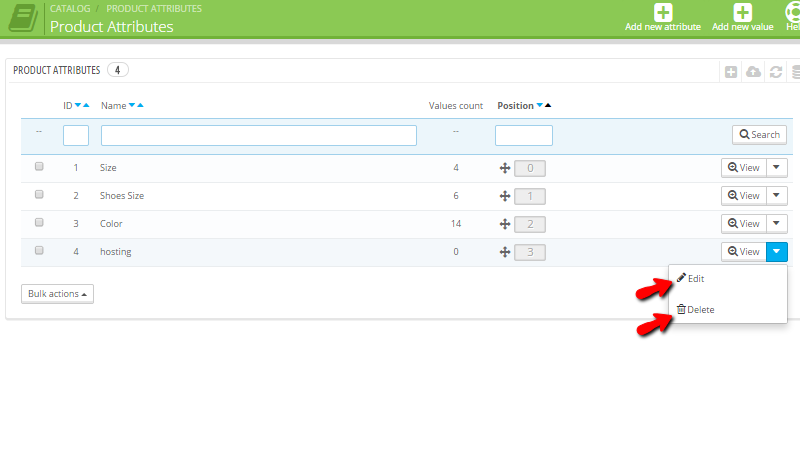Screen dimensions: 800x450
Task: Click the ID filter input field
Action: click(76, 136)
